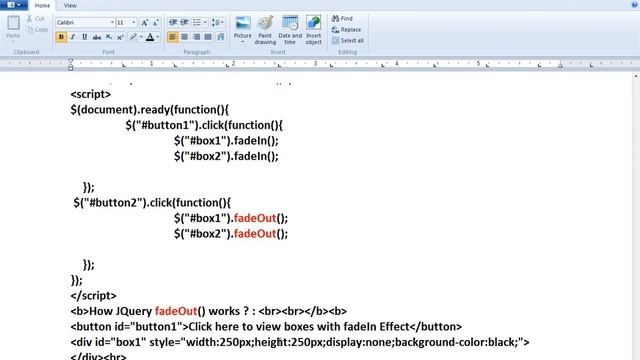The width and height of the screenshot is (640, 360).
Task: Click Select all in Editing group
Action: (x=347, y=40)
